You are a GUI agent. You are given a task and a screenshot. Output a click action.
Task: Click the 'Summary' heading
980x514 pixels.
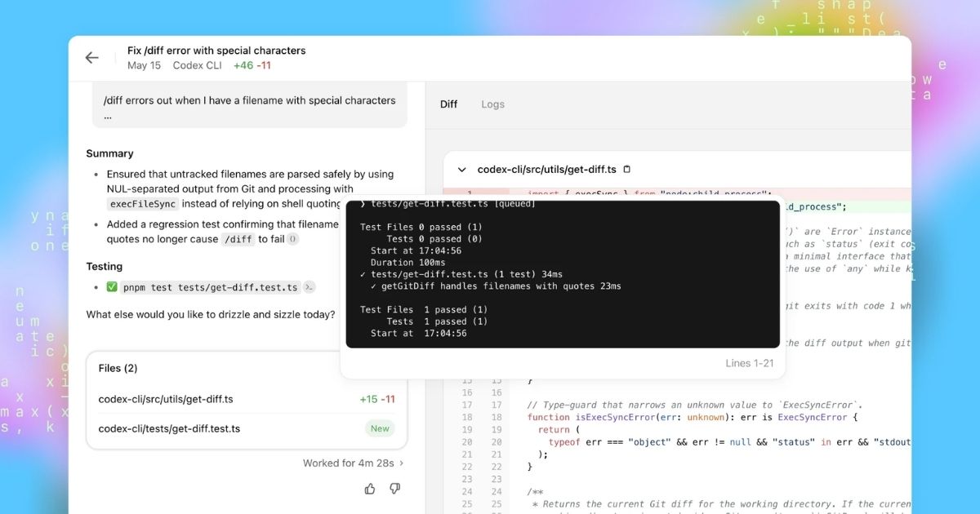click(x=109, y=153)
